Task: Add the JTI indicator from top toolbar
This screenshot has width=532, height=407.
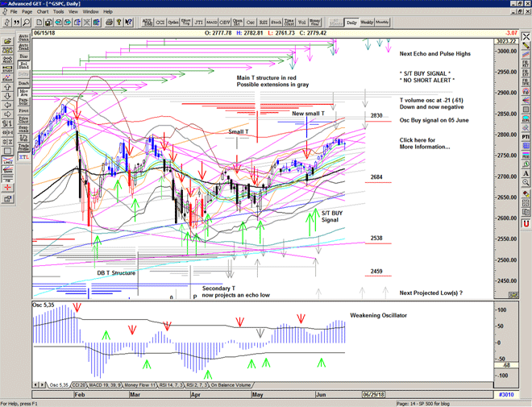Action: pyautogui.click(x=200, y=23)
